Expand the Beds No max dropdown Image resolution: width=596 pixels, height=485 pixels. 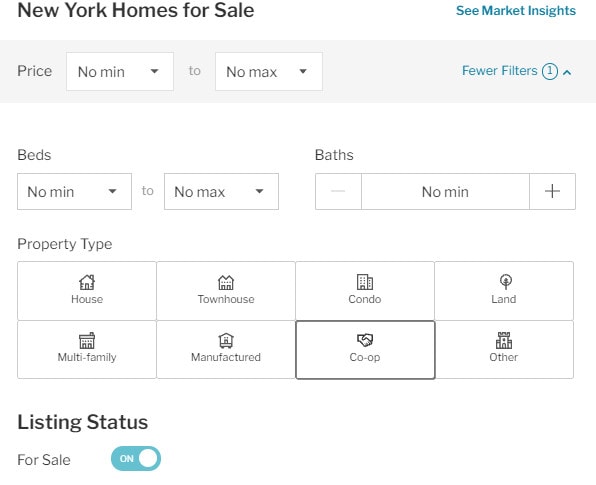click(x=221, y=192)
